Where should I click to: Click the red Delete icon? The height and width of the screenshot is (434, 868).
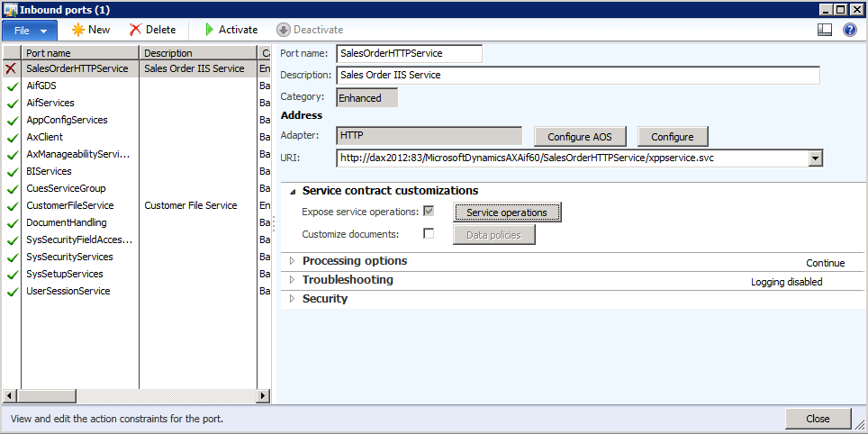click(x=135, y=30)
